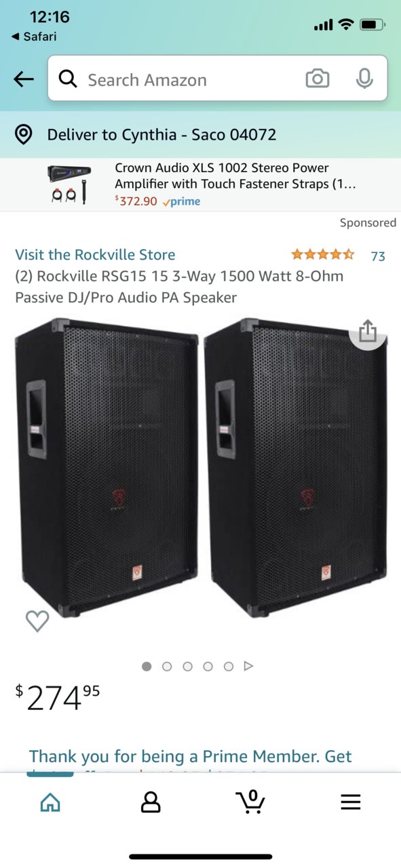
Task: Tap location pin delivery icon
Action: point(24,134)
